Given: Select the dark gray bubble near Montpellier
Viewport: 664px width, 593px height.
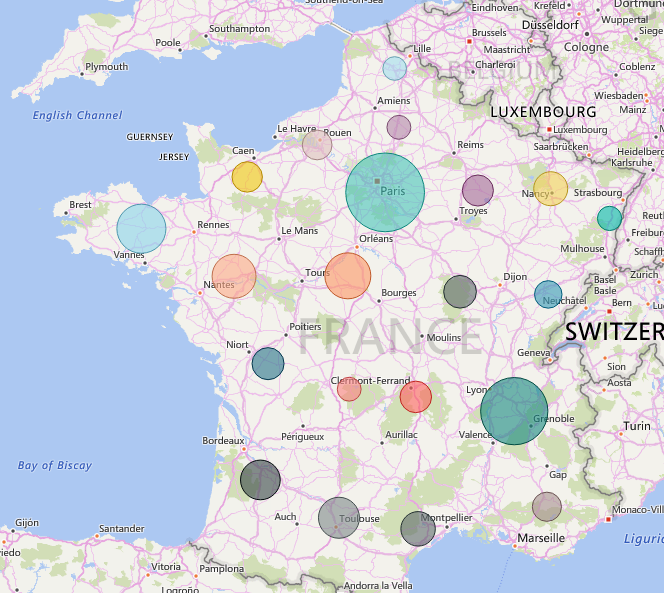Looking at the screenshot, I should tap(418, 529).
